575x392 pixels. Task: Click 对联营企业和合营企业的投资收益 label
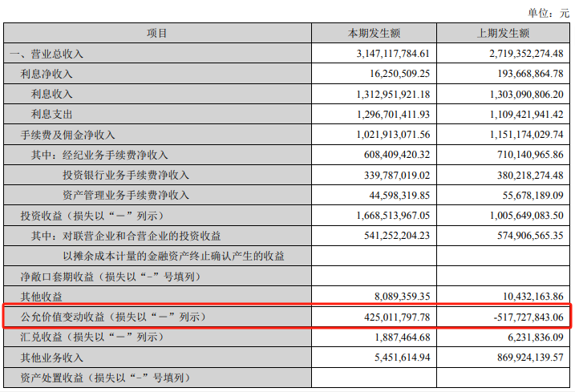click(x=142, y=236)
